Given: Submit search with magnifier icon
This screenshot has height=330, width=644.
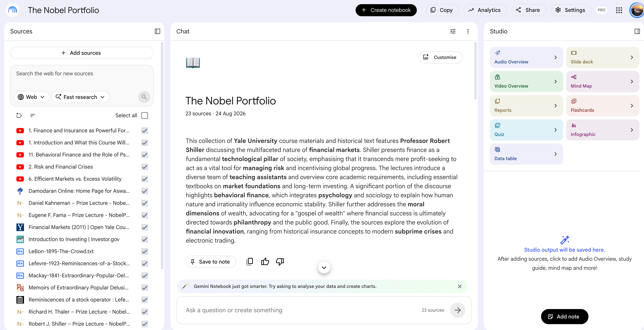Looking at the screenshot, I should (144, 97).
